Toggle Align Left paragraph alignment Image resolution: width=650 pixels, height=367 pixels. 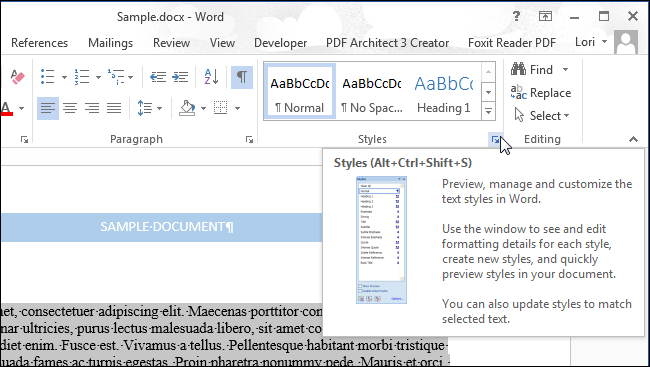pos(48,108)
